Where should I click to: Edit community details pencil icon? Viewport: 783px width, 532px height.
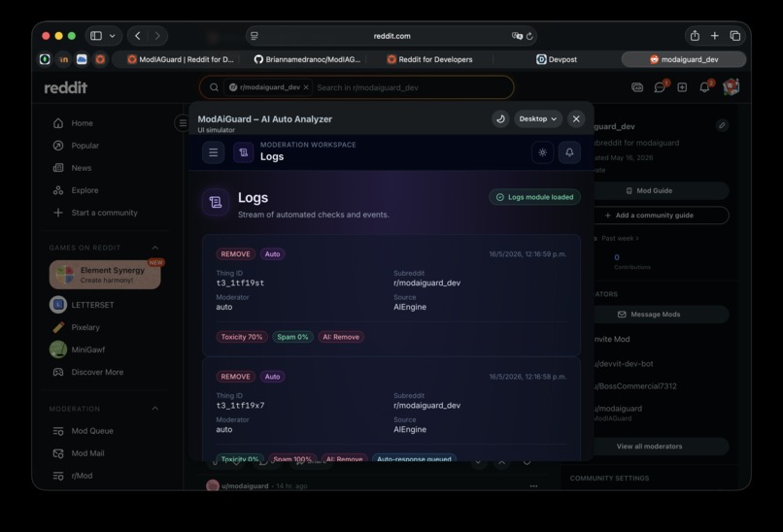[x=722, y=125]
